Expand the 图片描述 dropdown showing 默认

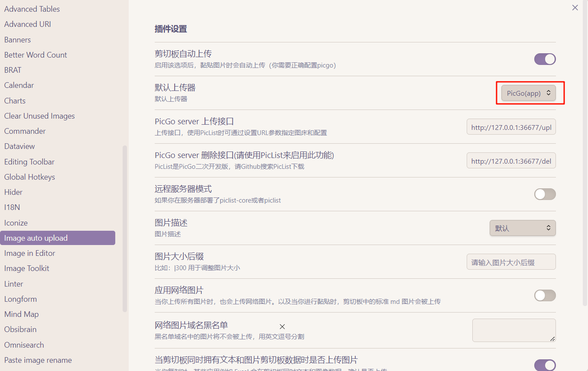point(523,228)
